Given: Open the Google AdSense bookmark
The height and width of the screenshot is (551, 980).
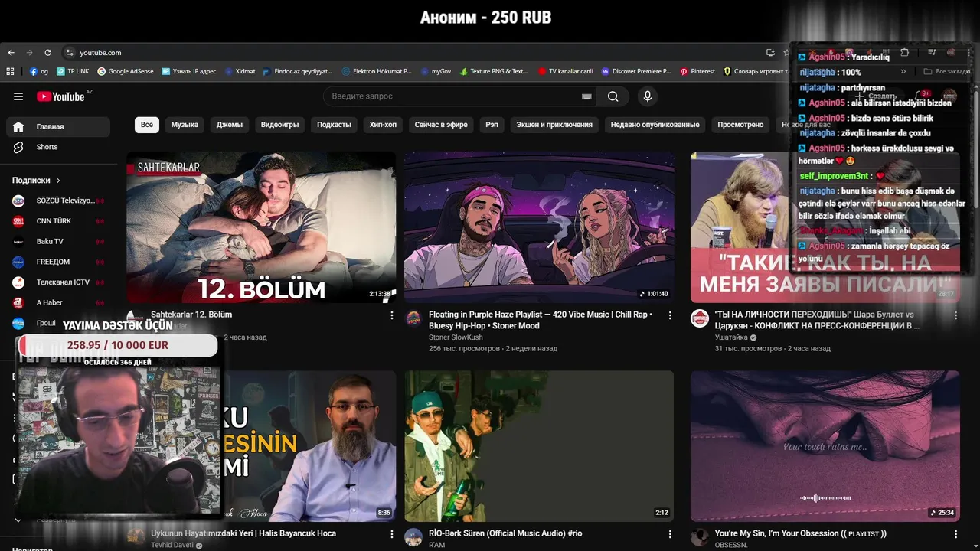Looking at the screenshot, I should point(126,71).
